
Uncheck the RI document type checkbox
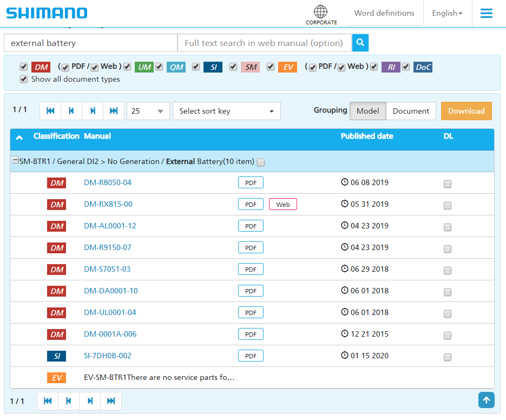374,67
